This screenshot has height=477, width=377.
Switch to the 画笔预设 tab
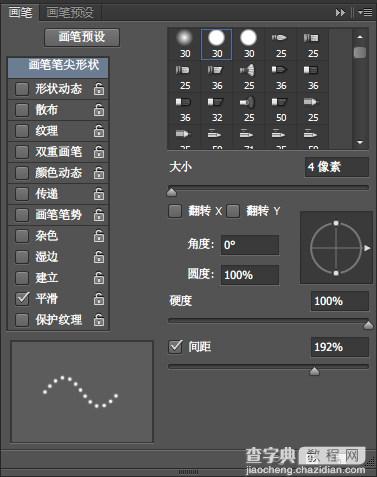pos(70,13)
